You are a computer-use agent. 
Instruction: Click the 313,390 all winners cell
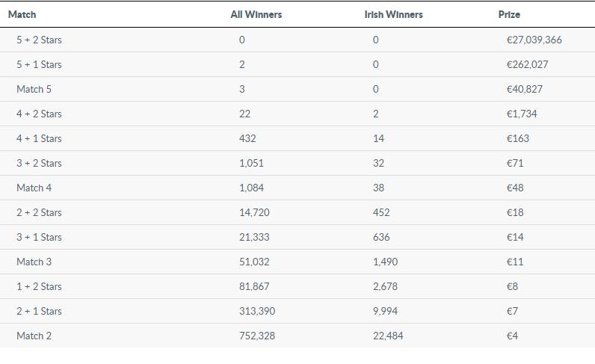[x=257, y=311]
